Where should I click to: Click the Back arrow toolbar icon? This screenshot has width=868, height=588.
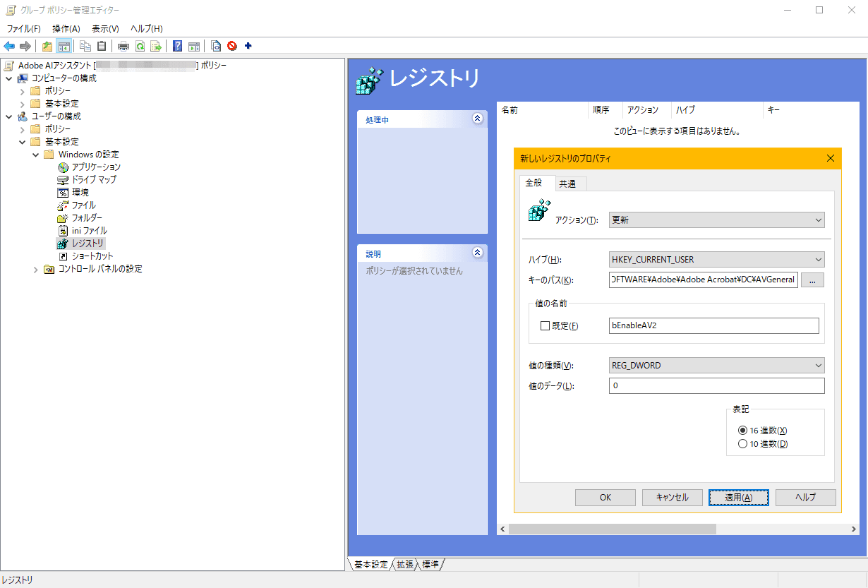pyautogui.click(x=9, y=46)
